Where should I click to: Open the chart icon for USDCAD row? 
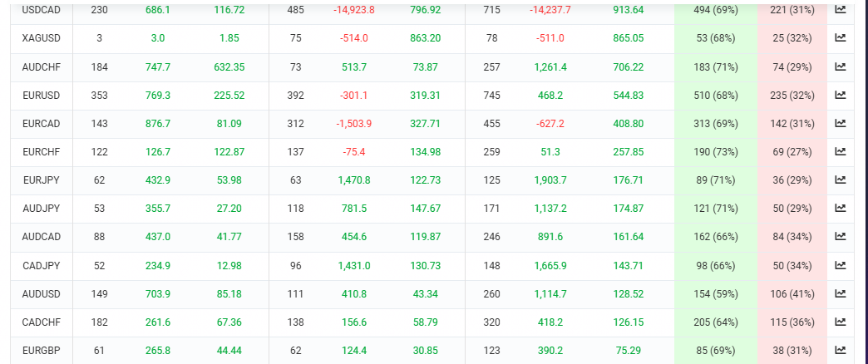[x=840, y=9]
